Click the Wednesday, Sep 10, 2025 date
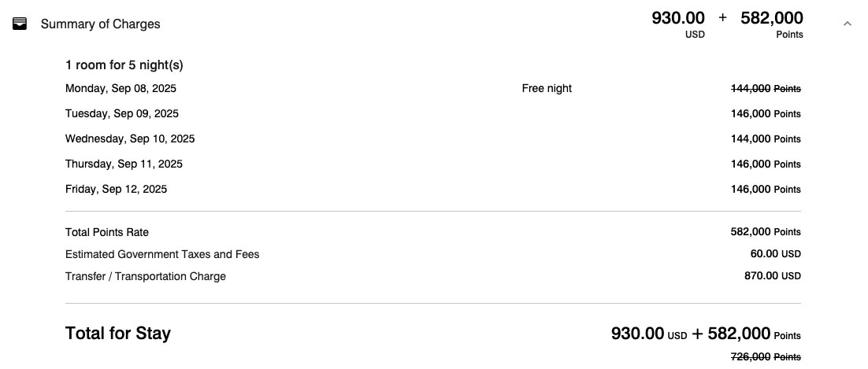The image size is (868, 369). (130, 138)
